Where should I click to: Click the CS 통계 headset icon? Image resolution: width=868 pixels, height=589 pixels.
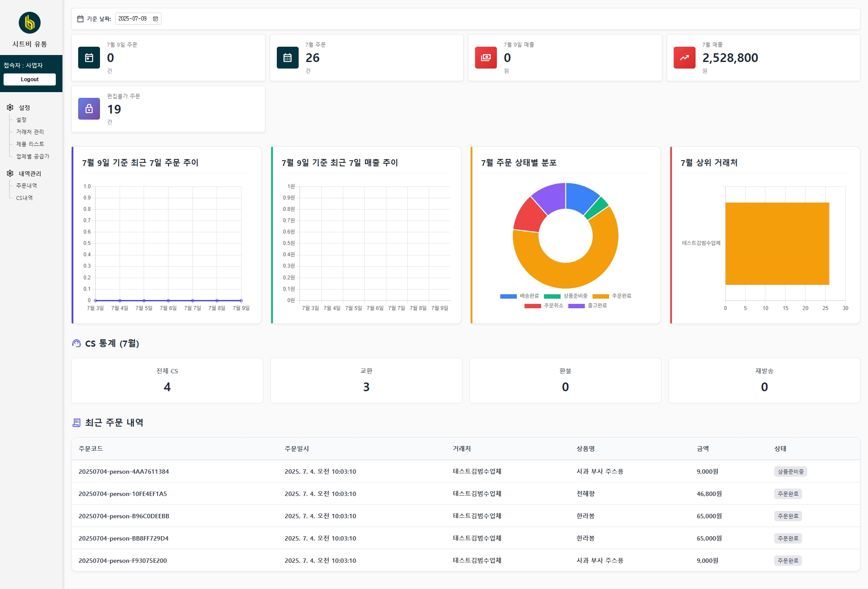pos(76,344)
